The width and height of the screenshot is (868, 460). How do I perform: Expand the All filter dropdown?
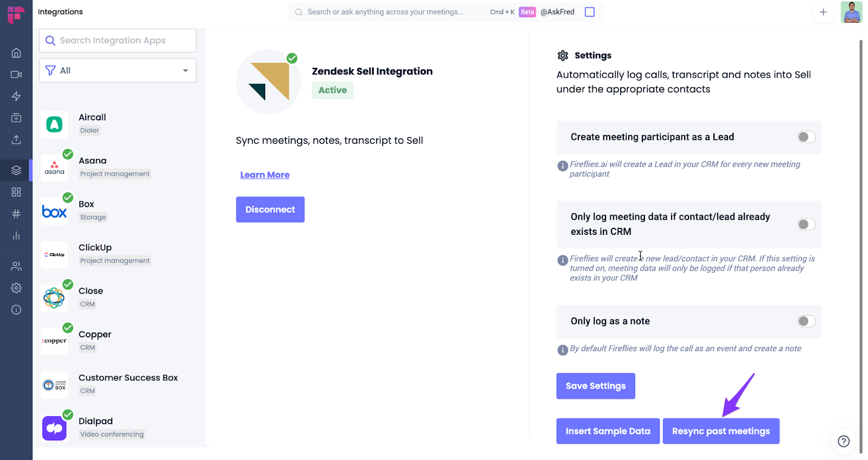(118, 71)
